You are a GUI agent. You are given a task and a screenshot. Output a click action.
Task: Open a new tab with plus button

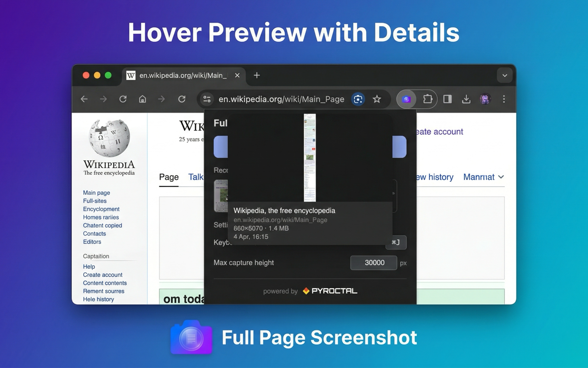257,75
